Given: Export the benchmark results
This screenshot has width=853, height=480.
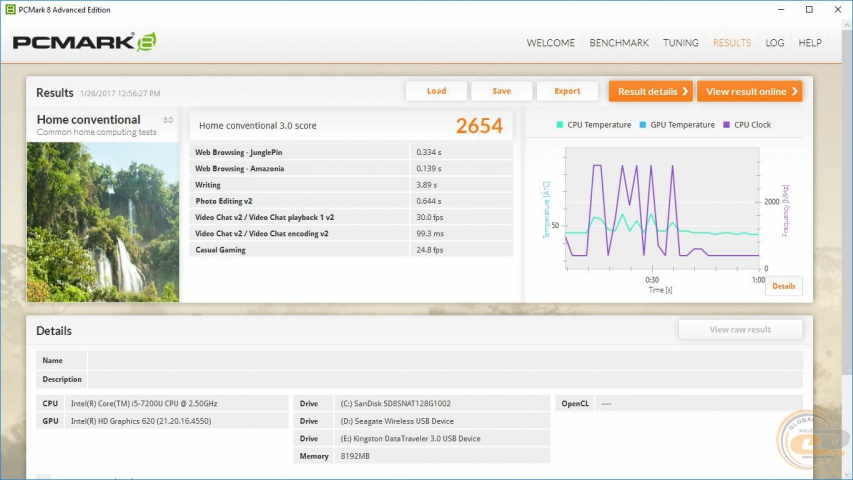Looking at the screenshot, I should (x=567, y=91).
